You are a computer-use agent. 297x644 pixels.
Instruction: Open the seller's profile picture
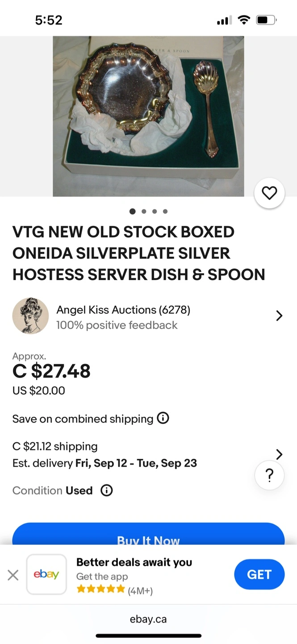pos(30,316)
